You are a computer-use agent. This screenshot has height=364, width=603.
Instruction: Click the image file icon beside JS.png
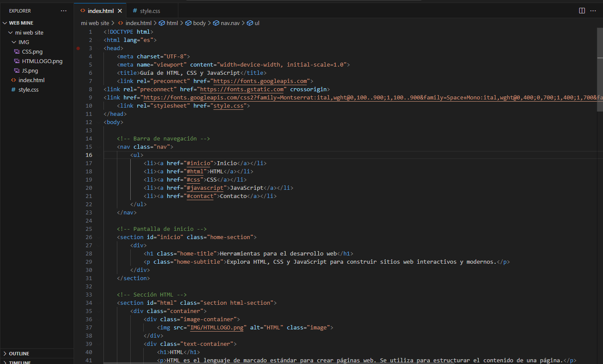(x=16, y=70)
